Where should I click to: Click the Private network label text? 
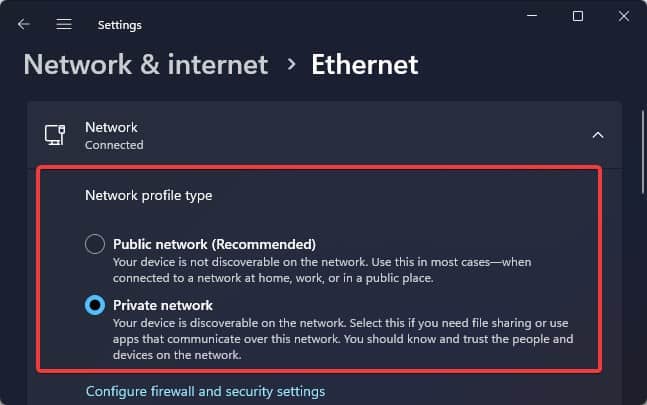coord(163,305)
